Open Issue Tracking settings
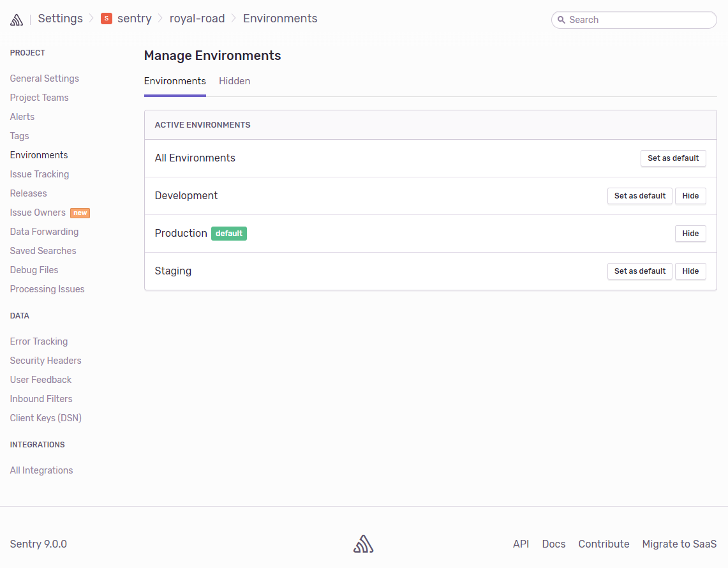The width and height of the screenshot is (728, 568). point(40,174)
